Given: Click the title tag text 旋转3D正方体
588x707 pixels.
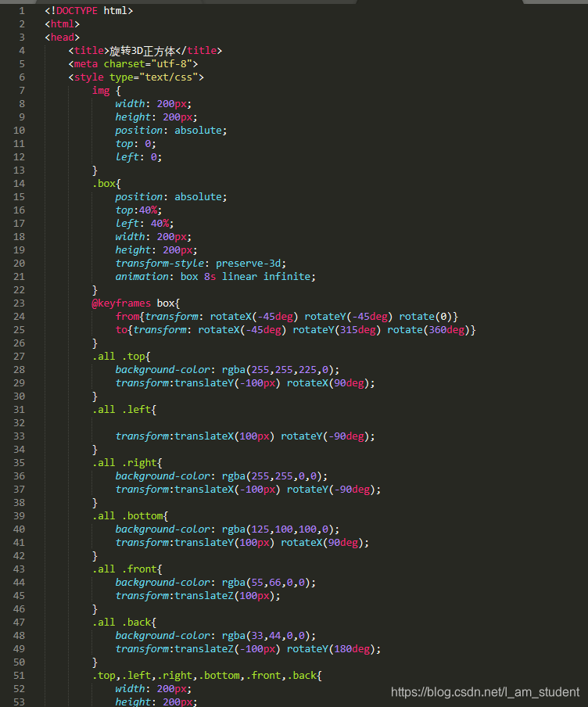Looking at the screenshot, I should (x=142, y=51).
